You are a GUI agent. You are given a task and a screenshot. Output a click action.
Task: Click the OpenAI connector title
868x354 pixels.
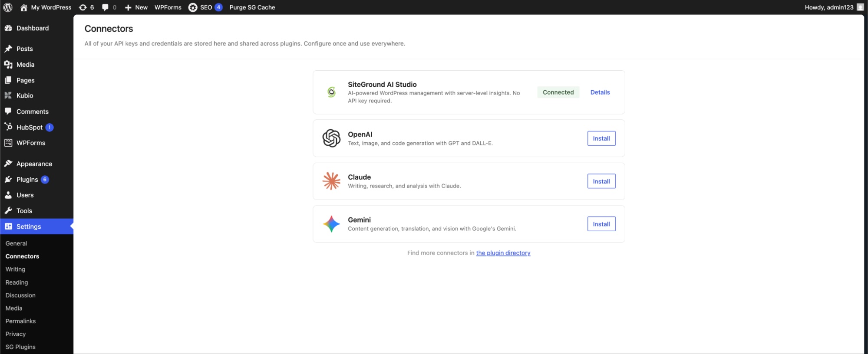(x=360, y=134)
